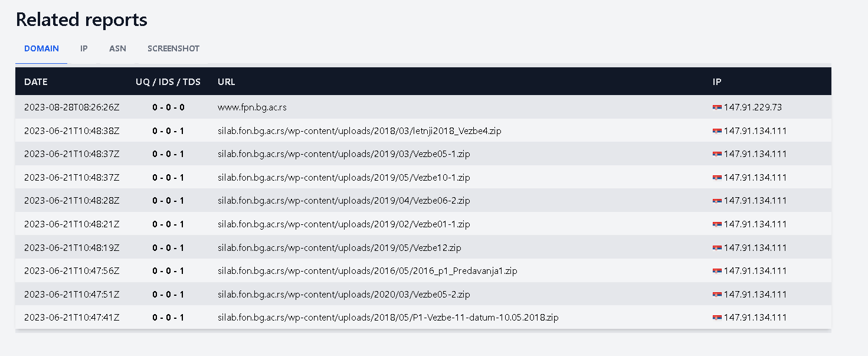Click the Serbian flag icon beside 147.91.229.73

coord(717,107)
